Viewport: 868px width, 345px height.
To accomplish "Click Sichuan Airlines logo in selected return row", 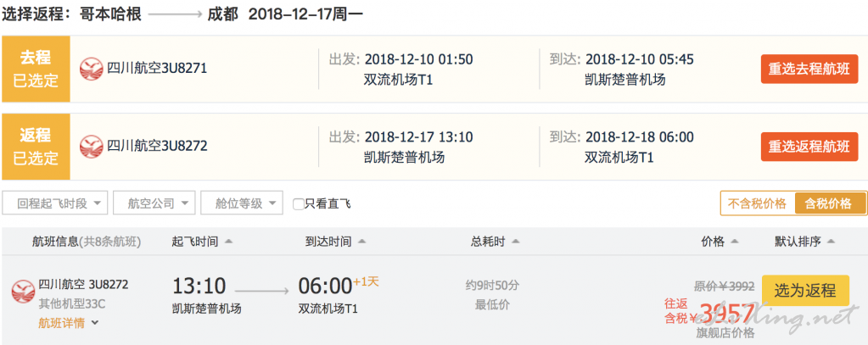I will (92, 147).
